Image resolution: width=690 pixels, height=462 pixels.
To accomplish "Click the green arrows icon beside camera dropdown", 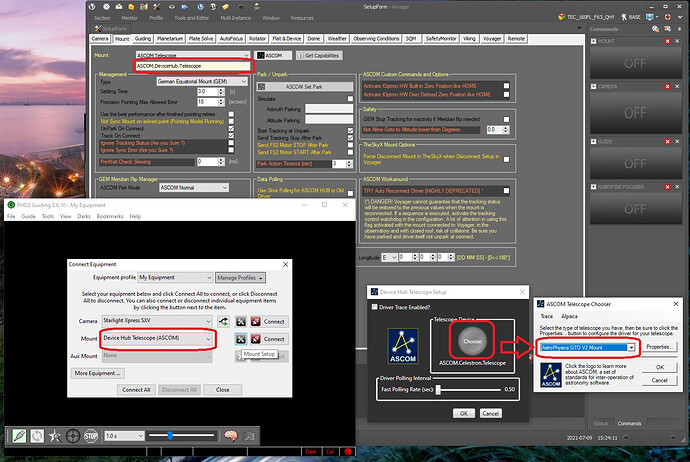I will click(224, 321).
